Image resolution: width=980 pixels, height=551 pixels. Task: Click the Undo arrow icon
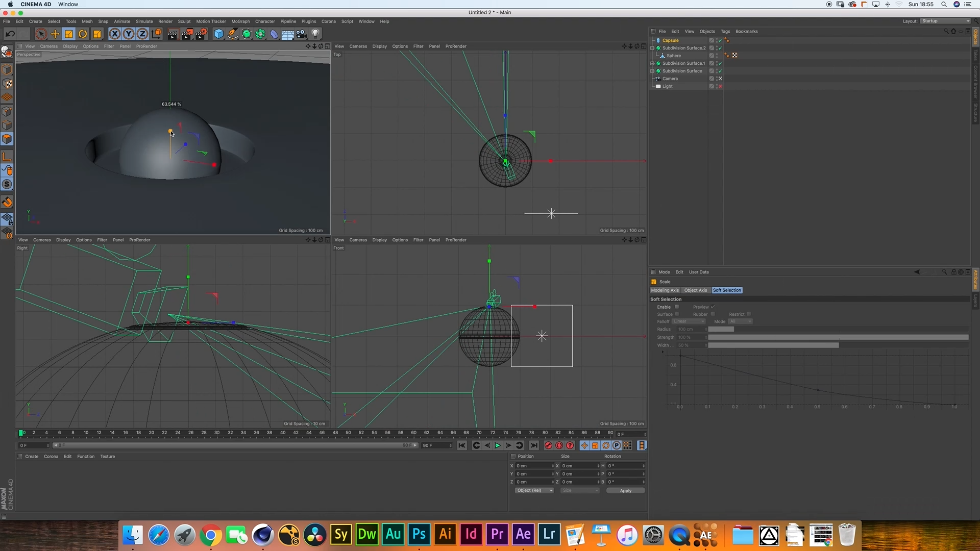coord(10,34)
